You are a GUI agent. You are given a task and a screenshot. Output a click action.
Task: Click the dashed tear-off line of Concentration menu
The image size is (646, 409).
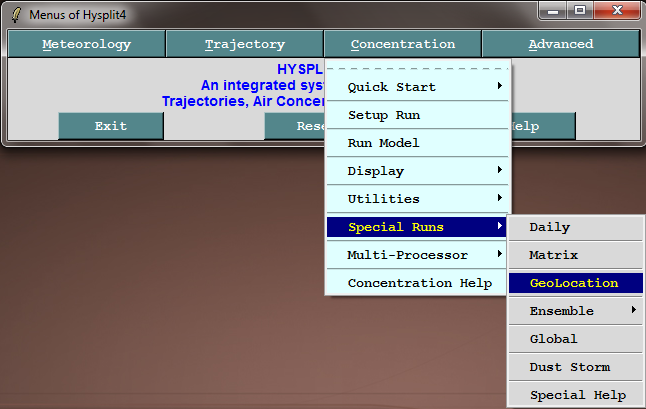click(417, 68)
